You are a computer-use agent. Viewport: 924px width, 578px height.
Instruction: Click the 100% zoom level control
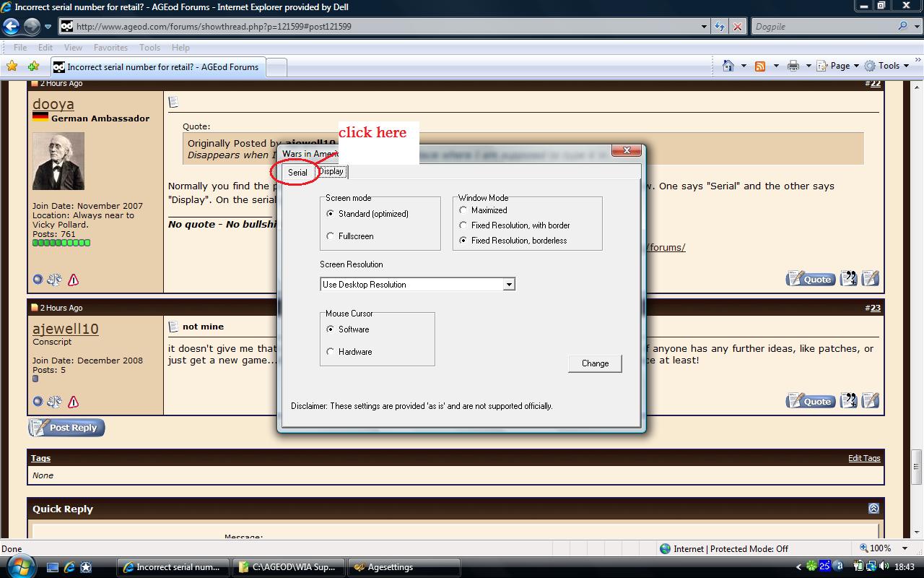click(x=879, y=548)
